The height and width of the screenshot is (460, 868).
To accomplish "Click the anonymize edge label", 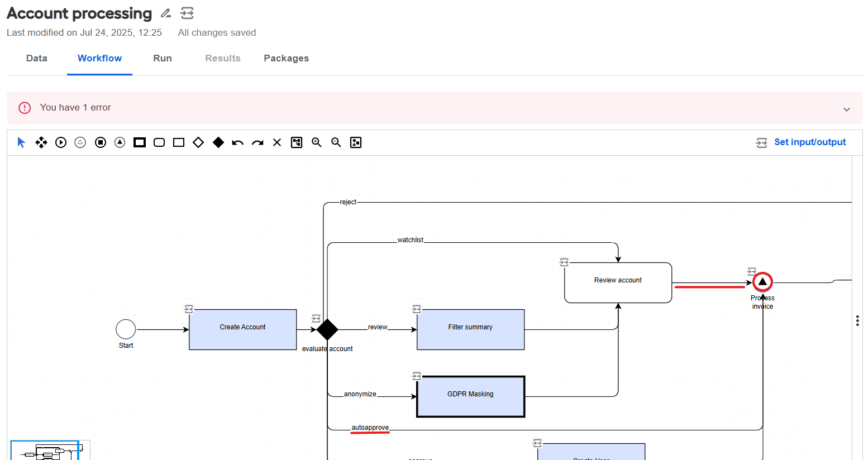I will click(x=360, y=394).
